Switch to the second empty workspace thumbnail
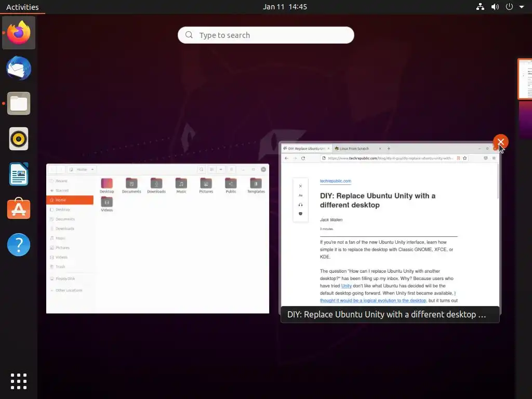Viewport: 532px width, 399px height. tap(525, 120)
